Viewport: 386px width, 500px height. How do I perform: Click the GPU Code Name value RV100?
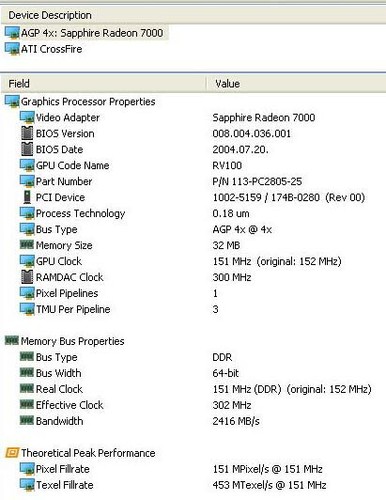tap(227, 165)
